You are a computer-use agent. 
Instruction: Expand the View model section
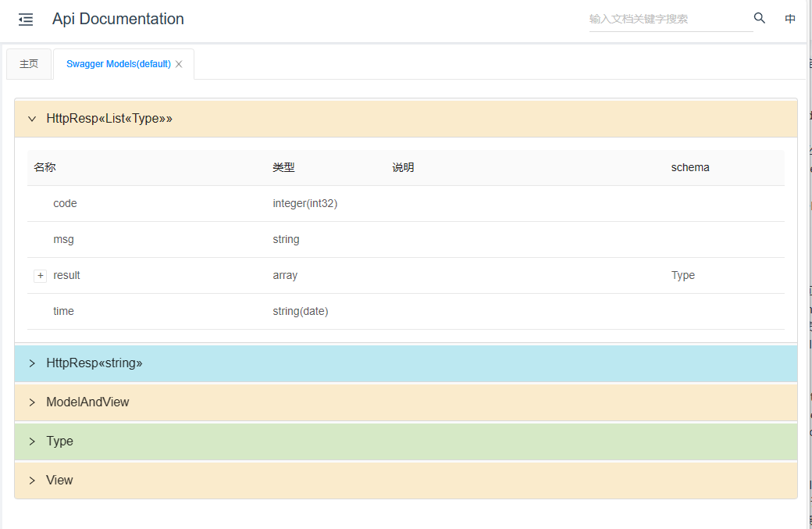pyautogui.click(x=59, y=480)
